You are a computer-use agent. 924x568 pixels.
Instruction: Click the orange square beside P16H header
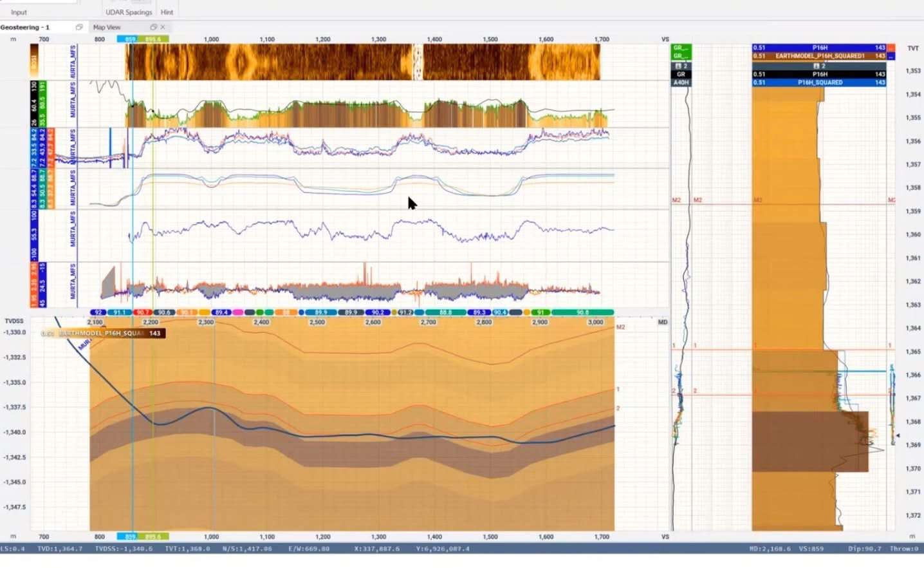[891, 48]
